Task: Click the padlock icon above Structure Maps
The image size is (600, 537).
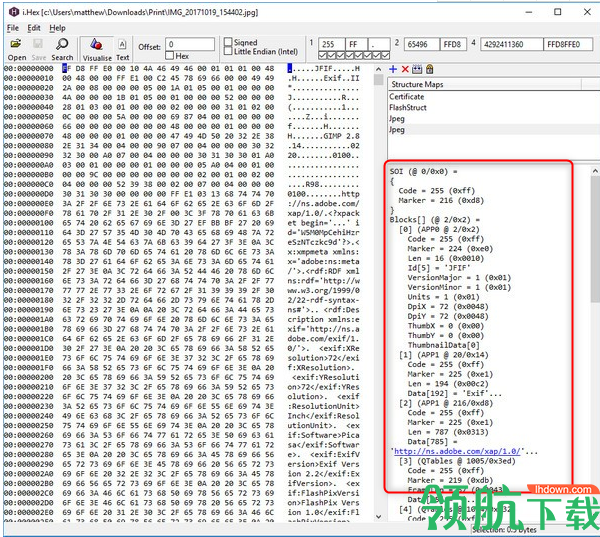Action: (430, 69)
